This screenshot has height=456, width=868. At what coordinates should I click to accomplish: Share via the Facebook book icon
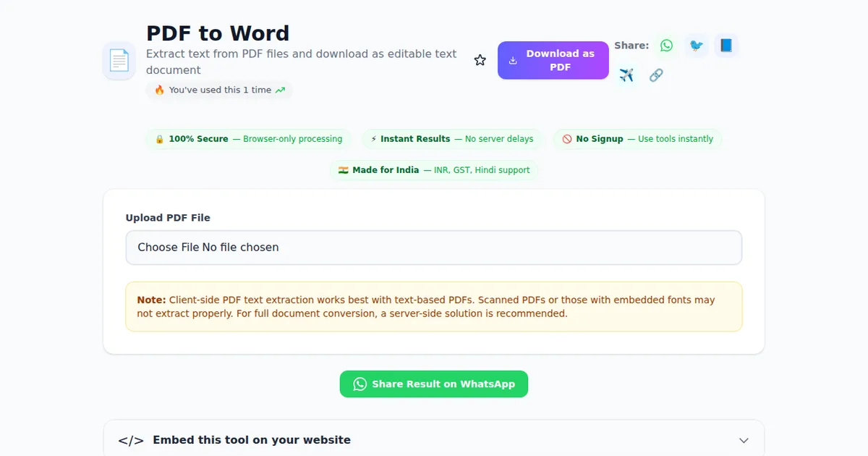726,46
